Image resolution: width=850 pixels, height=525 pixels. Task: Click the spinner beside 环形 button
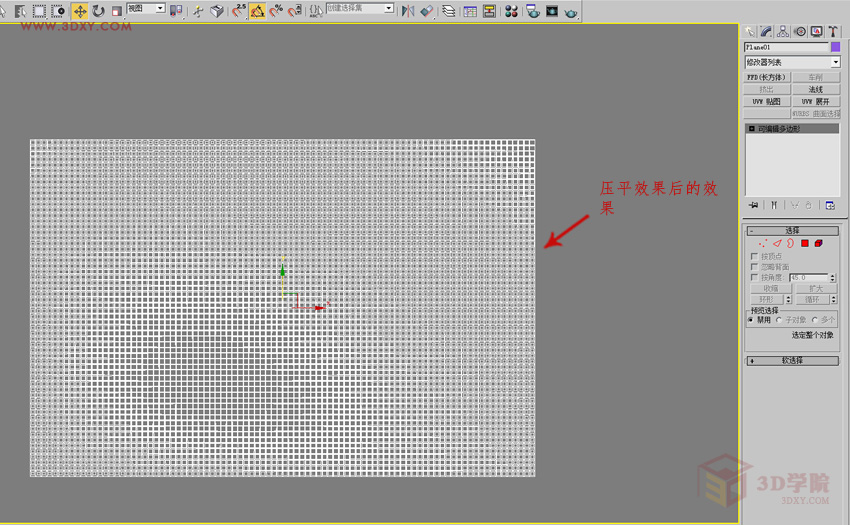point(788,299)
